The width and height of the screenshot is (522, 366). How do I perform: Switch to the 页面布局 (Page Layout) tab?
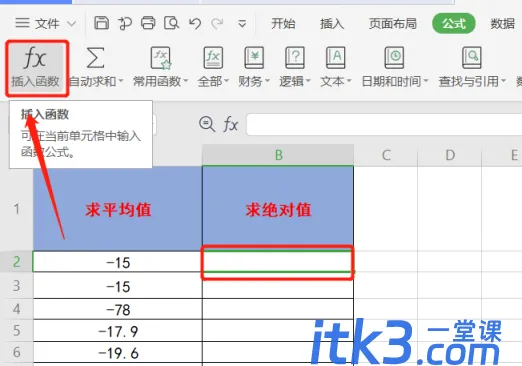tap(393, 24)
